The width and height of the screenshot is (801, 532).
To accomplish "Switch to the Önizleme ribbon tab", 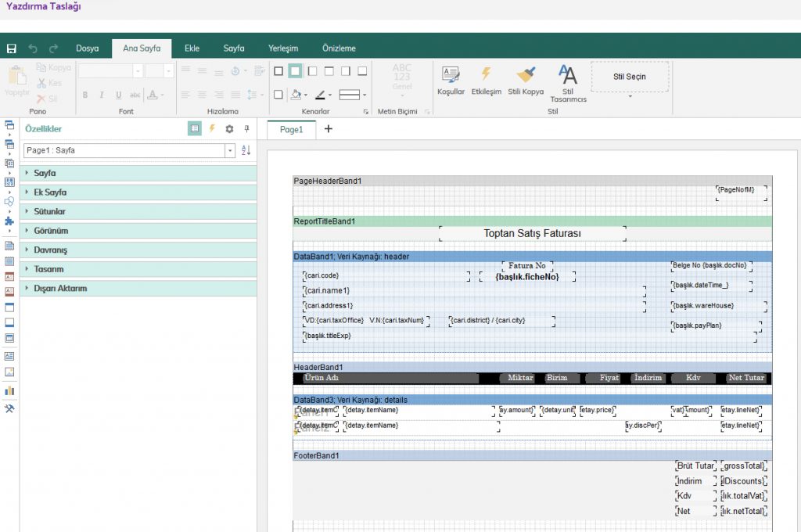I will pos(339,49).
